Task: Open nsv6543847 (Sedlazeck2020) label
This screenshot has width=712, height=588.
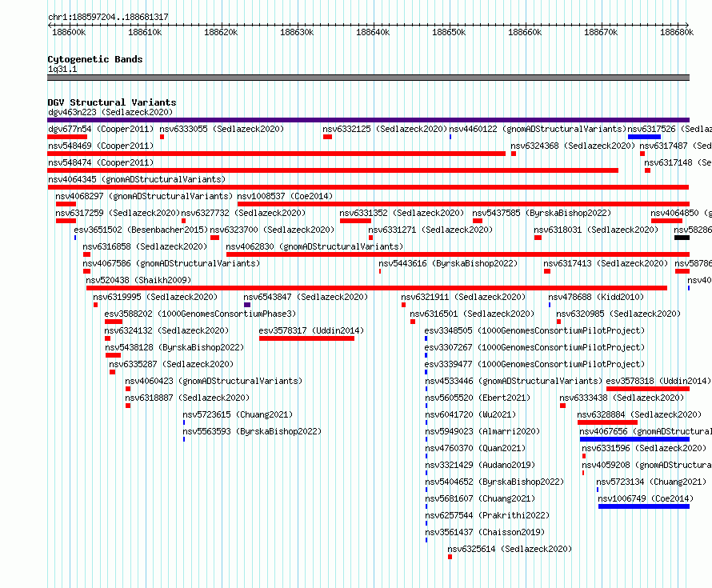Action: point(306,297)
